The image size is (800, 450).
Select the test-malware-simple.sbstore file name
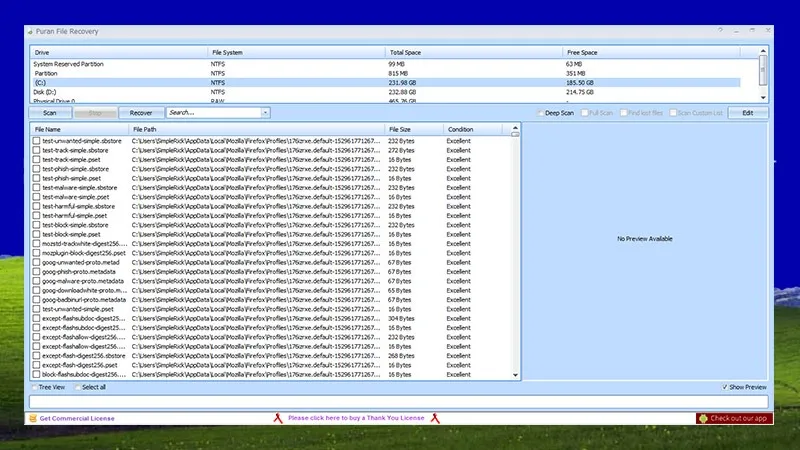point(80,188)
